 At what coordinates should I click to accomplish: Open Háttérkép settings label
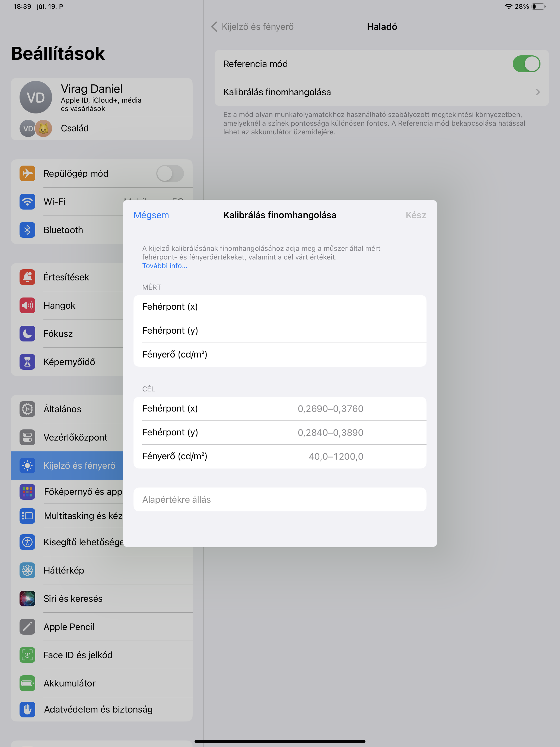coord(64,570)
